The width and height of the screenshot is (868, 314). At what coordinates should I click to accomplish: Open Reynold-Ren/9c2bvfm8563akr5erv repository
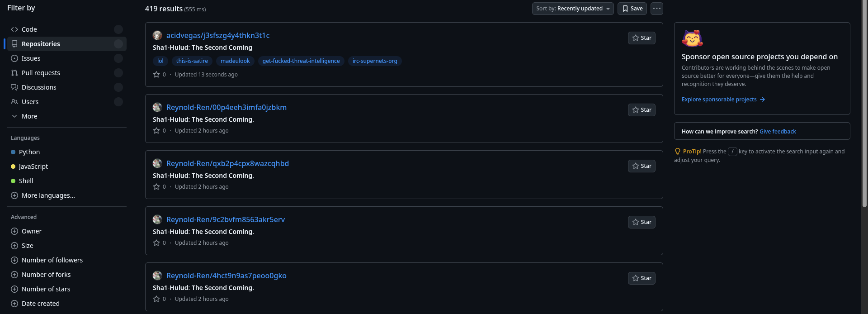point(226,219)
